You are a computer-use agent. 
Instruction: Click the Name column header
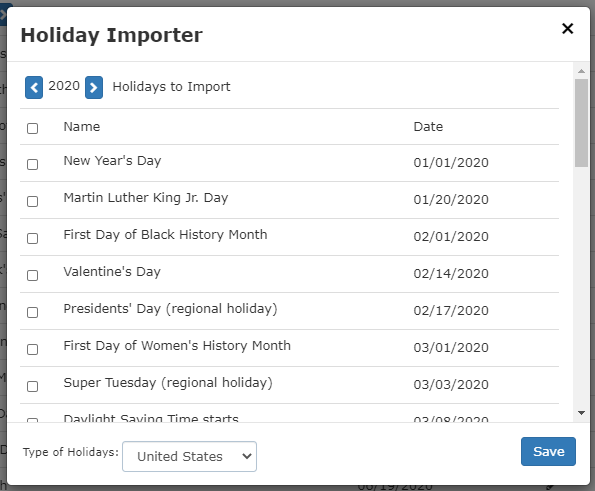[82, 126]
